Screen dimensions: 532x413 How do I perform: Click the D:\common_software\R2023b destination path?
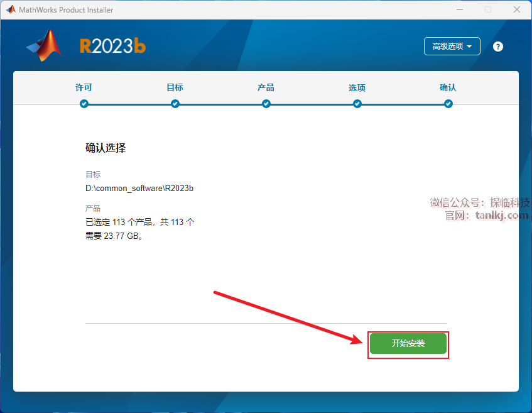coord(139,188)
